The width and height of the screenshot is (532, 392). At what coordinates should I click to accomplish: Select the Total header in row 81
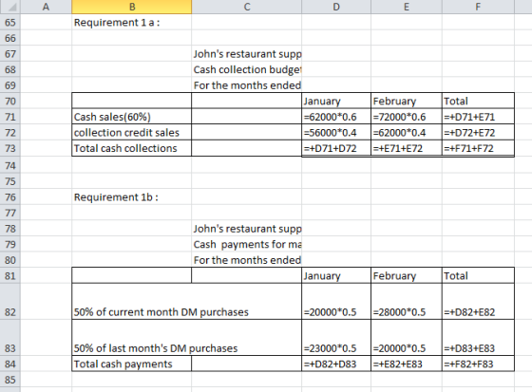pos(478,275)
